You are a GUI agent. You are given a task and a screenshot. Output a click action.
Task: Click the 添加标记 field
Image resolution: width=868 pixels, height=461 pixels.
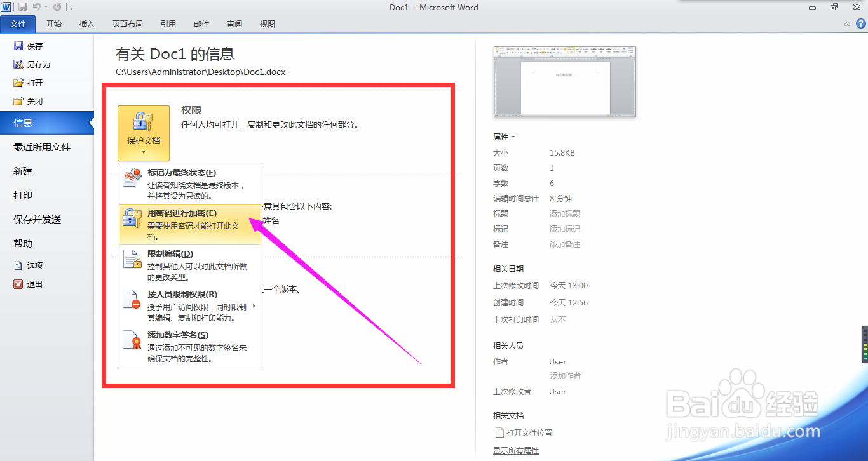(x=565, y=229)
